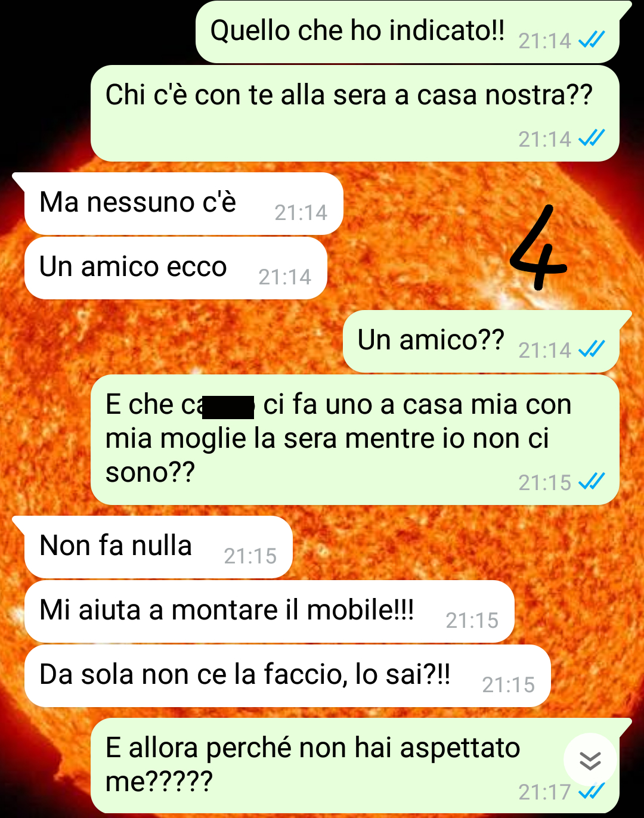Screen dimensions: 644x818
Task: Tap the scroll-to-bottom double chevron button
Action: (x=590, y=760)
